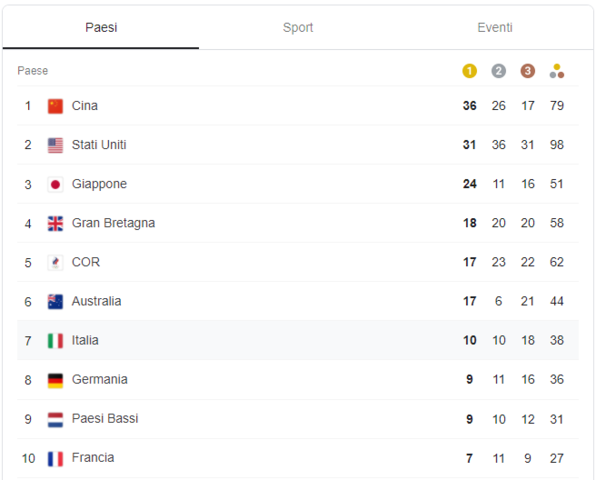Select the highlighted Italia row
Screen dimensions: 606x480
tap(298, 340)
